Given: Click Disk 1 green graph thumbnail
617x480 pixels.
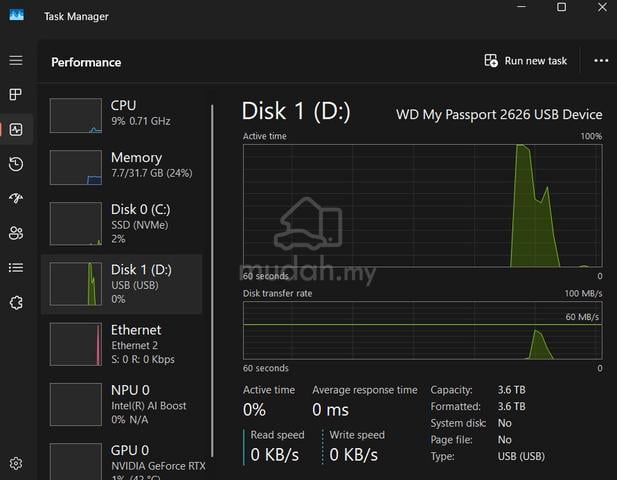Looking at the screenshot, I should coord(76,284).
